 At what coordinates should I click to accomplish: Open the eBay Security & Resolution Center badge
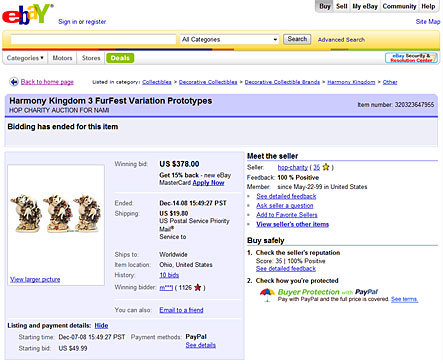(411, 58)
